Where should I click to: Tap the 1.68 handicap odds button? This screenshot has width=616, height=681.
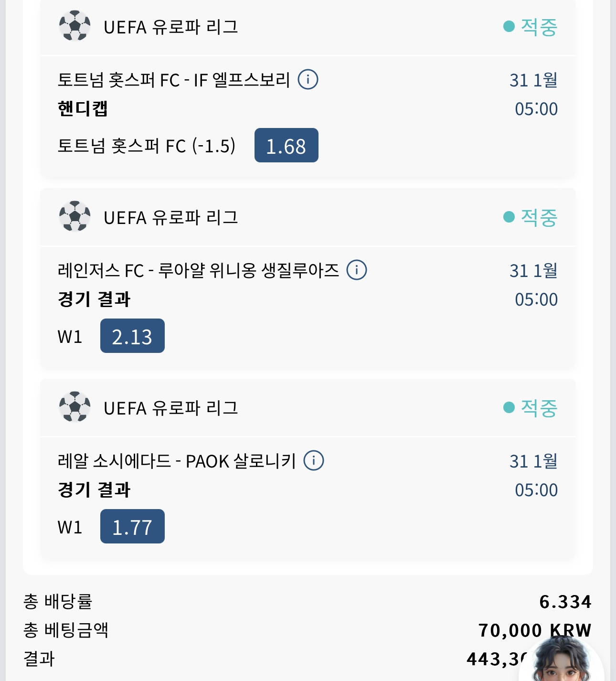point(286,145)
